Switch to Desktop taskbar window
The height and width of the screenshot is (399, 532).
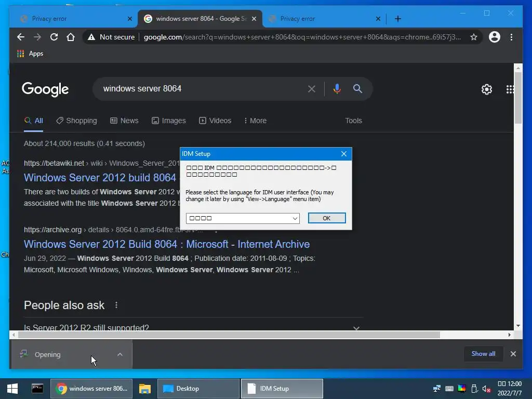pyautogui.click(x=198, y=389)
